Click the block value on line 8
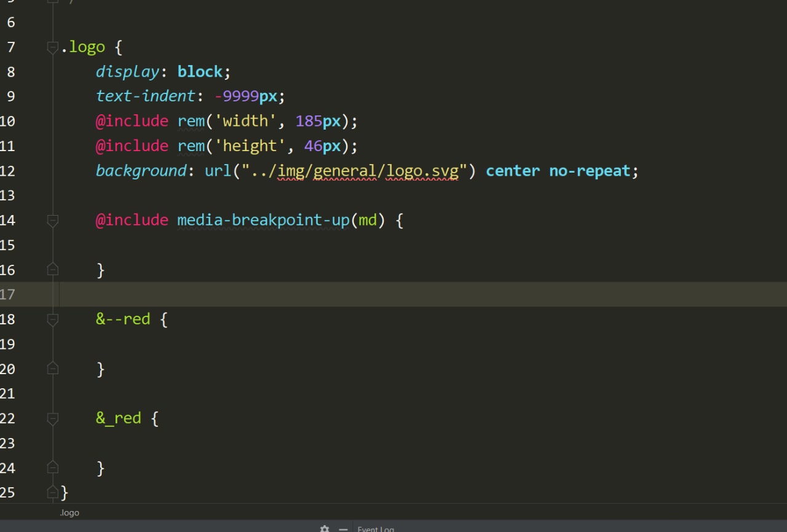Screen dimensions: 787x532 (200, 72)
